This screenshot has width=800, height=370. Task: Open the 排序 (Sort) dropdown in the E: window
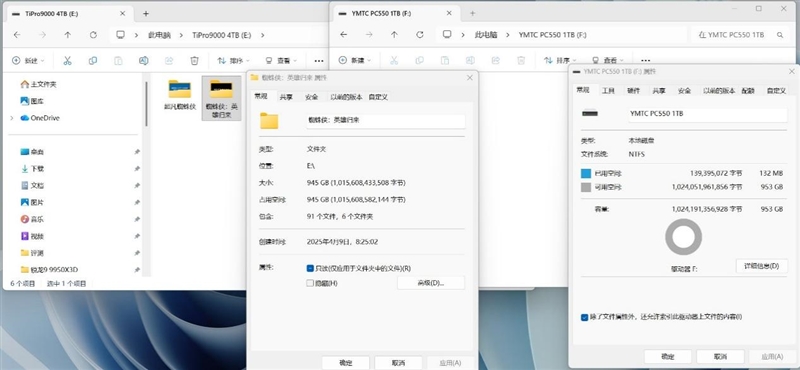click(x=233, y=61)
